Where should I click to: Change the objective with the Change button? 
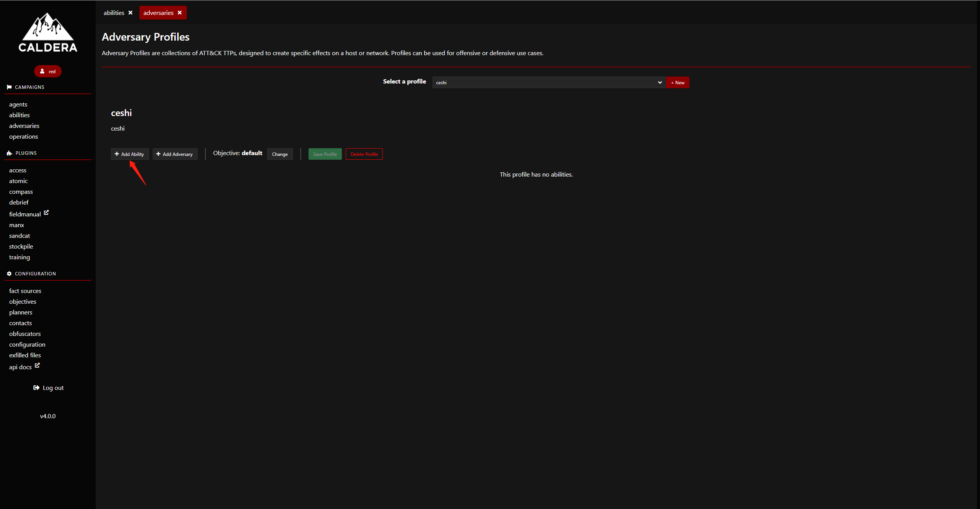[x=279, y=154]
